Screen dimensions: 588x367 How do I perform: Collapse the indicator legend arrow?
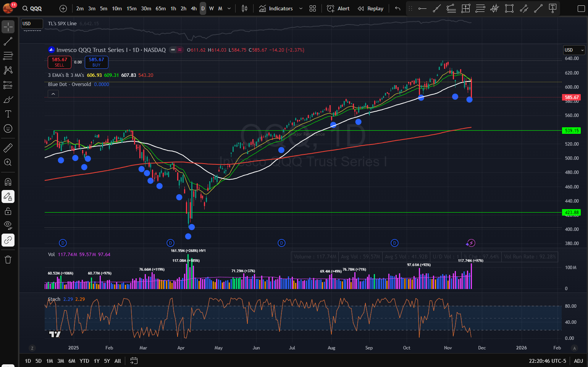[x=53, y=94]
